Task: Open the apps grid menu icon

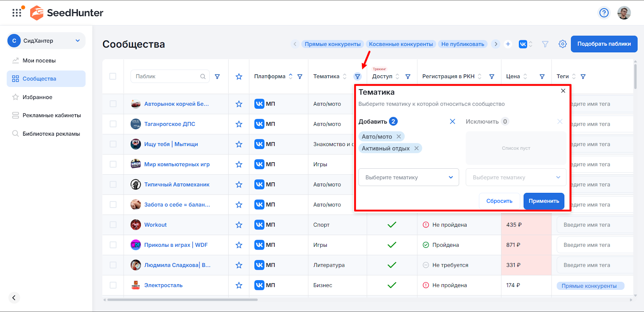Action: pyautogui.click(x=17, y=13)
